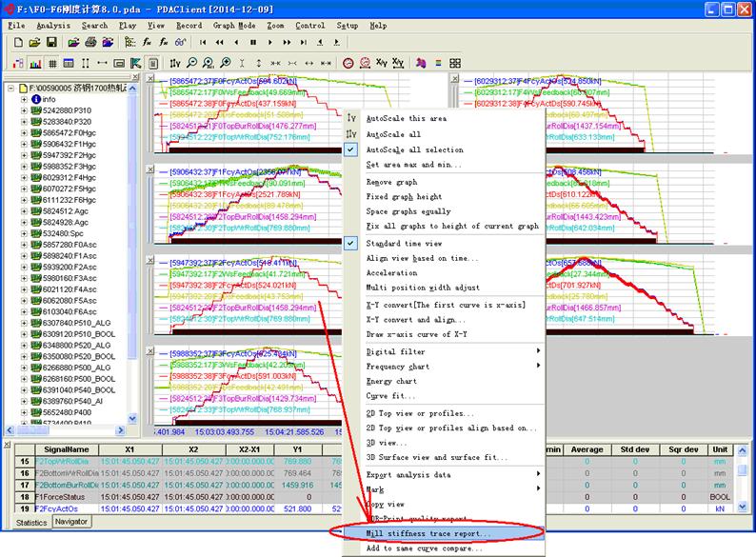Click the SignalName column header
756x557 pixels.
click(67, 449)
